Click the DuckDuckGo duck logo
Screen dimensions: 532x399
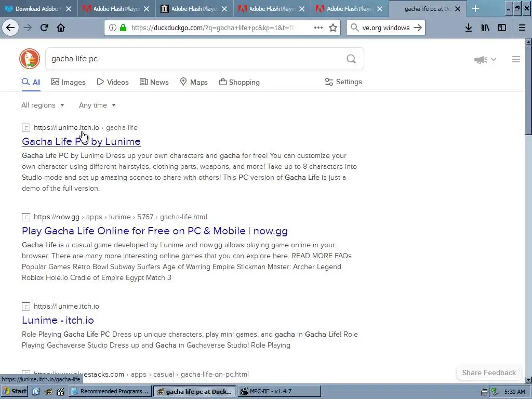(x=30, y=59)
